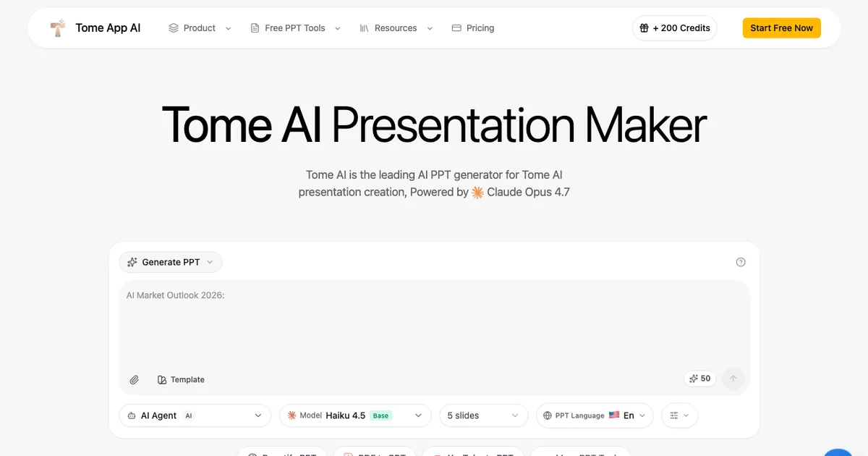Choose a Template for the presentation
Image resolution: width=868 pixels, height=456 pixels.
coord(181,380)
